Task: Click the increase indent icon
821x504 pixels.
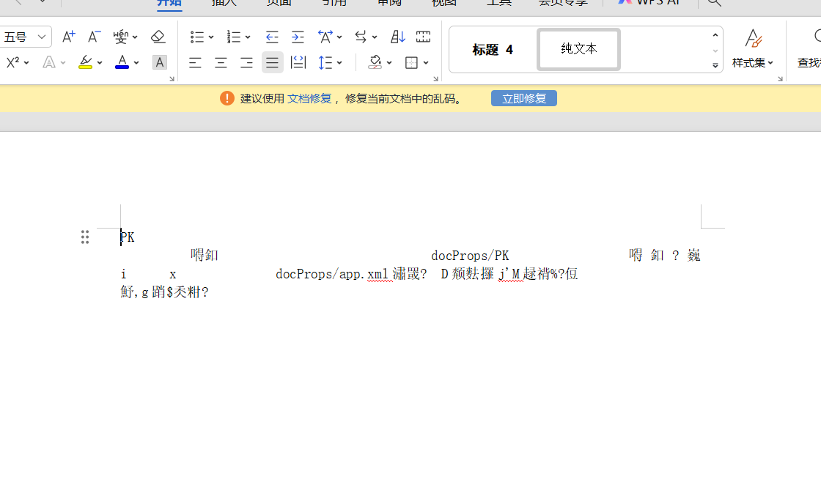Action: (x=298, y=37)
